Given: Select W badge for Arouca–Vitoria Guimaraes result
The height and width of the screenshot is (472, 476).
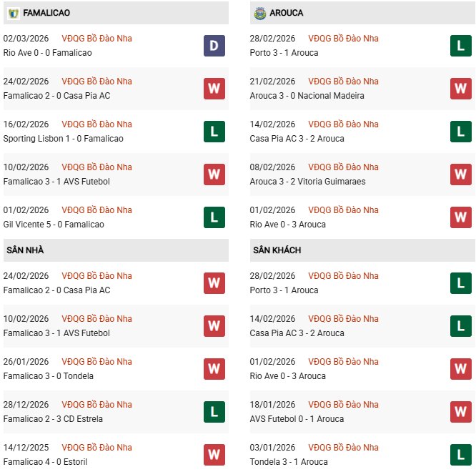Looking at the screenshot, I should 460,174.
